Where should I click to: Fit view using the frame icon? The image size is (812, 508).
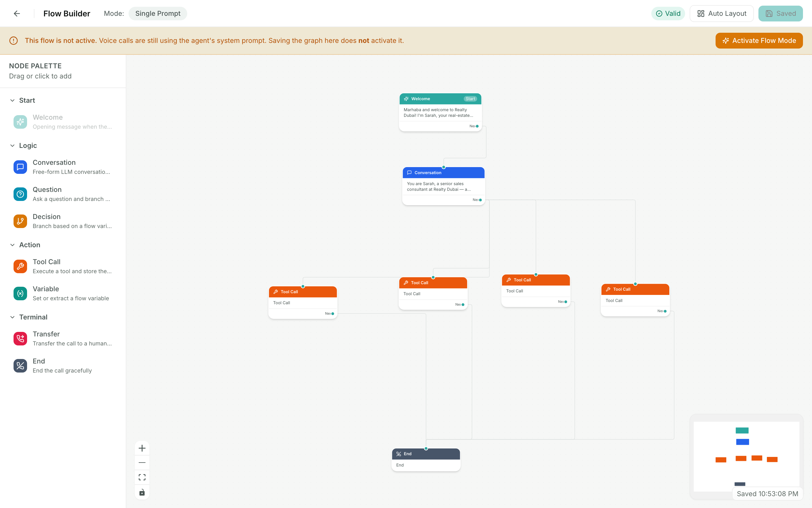coord(142,477)
